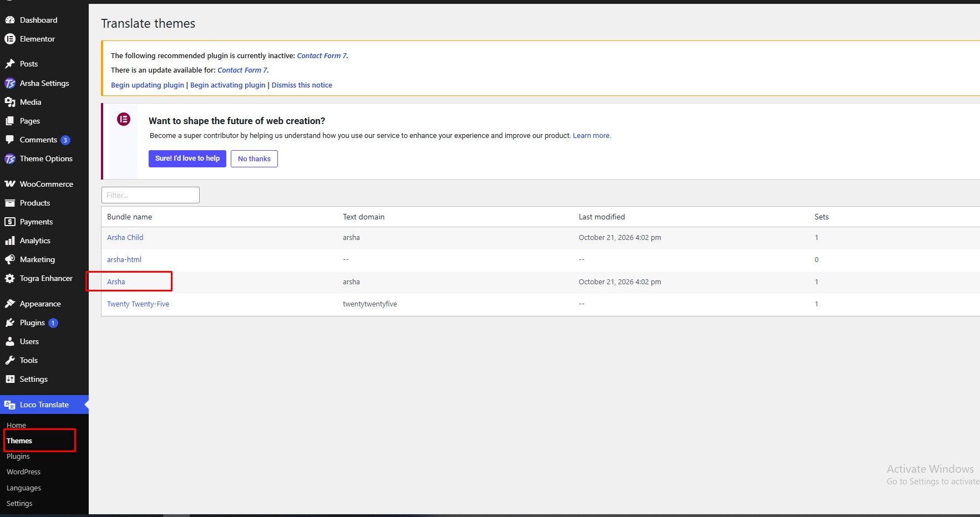Click the WooCommerce logo icon
This screenshot has width=980, height=517.
[x=9, y=184]
